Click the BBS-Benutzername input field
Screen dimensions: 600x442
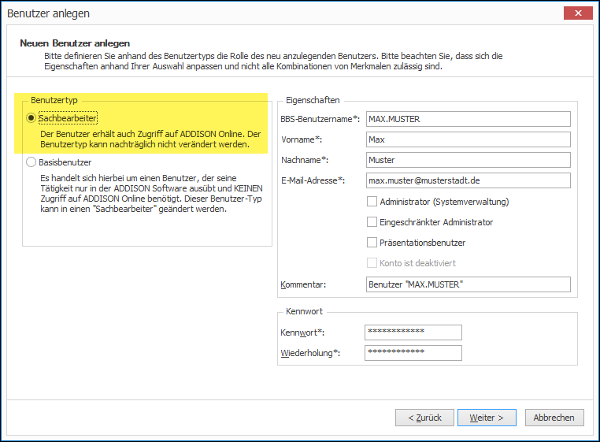[x=468, y=119]
